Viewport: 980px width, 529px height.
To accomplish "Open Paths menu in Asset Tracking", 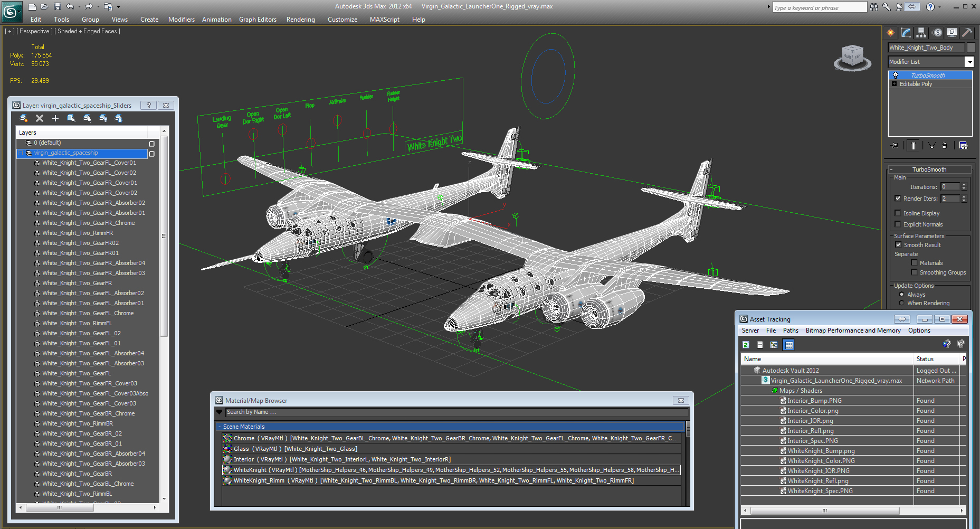I will tap(791, 330).
